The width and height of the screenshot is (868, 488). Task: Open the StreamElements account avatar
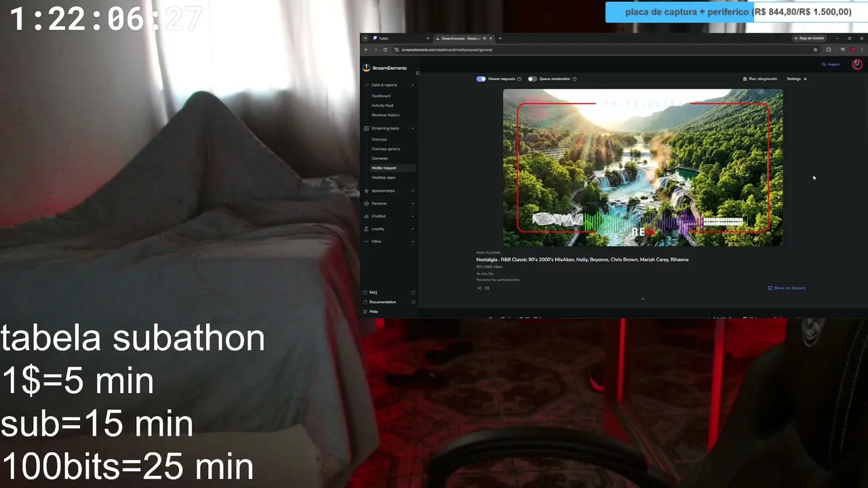pos(857,64)
